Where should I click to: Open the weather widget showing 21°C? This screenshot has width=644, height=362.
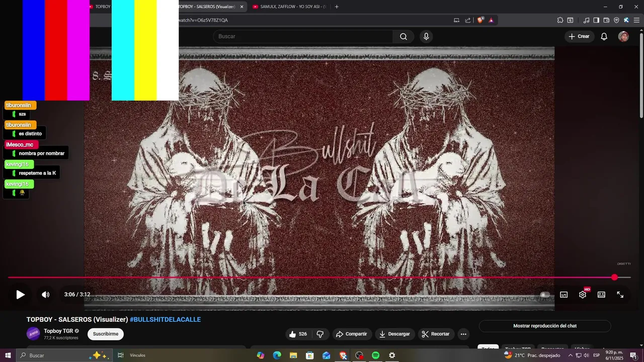532,355
